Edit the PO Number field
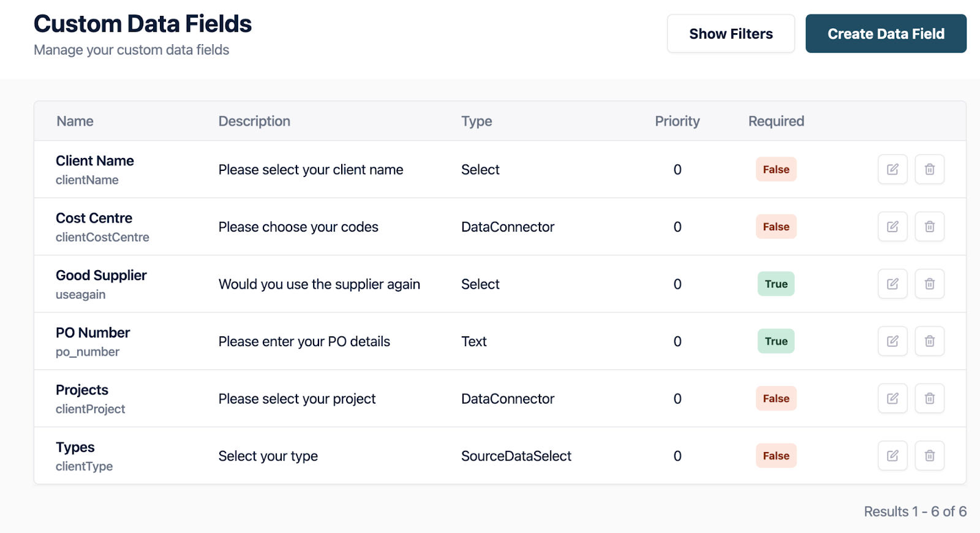This screenshot has width=980, height=533. pyautogui.click(x=892, y=341)
